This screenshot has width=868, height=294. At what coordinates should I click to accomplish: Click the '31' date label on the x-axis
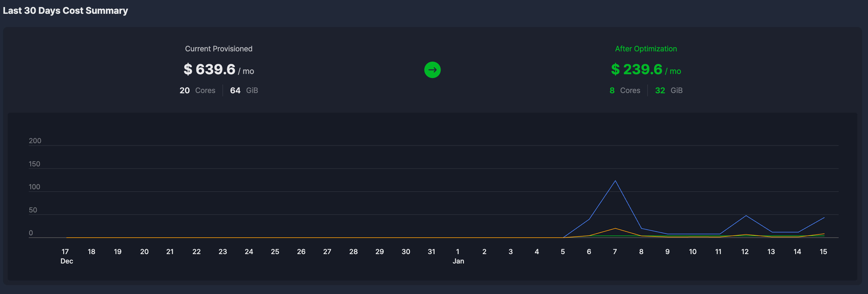click(431, 252)
